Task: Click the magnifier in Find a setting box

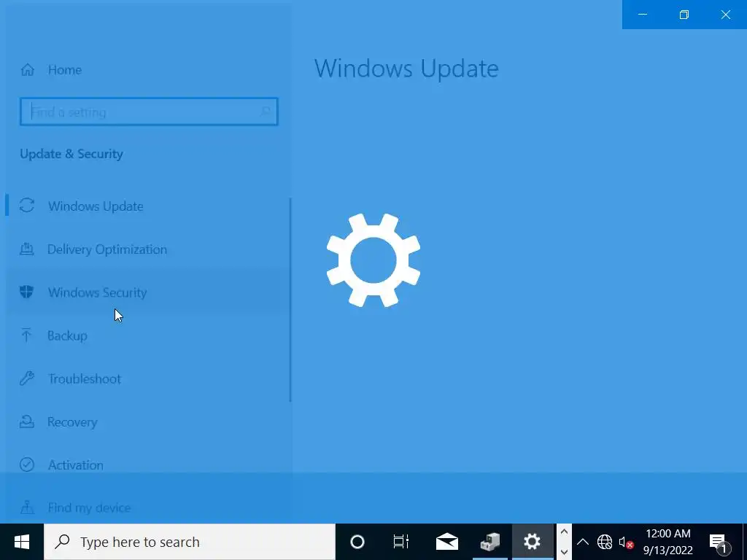Action: click(266, 112)
